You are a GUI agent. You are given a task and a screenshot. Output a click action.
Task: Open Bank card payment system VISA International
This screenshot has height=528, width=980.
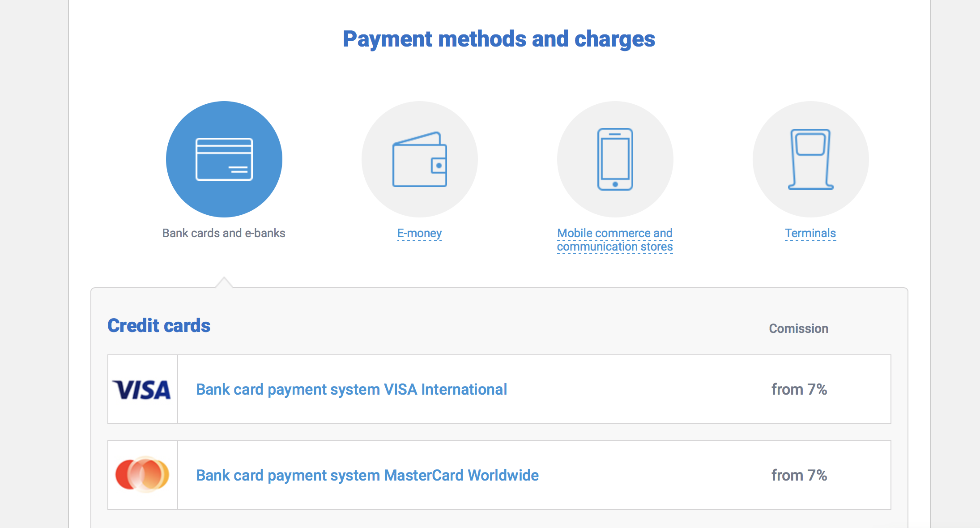click(x=351, y=389)
